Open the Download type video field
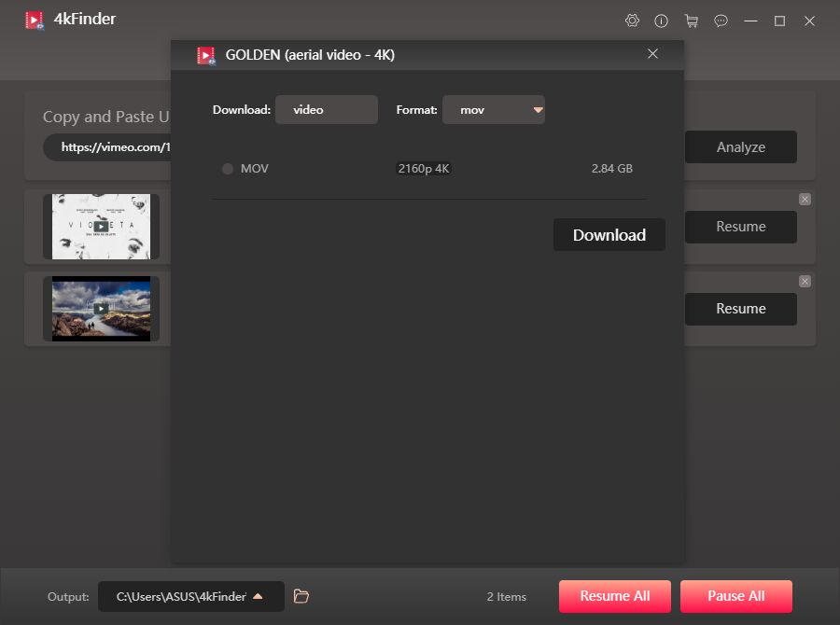840x625 pixels. pos(326,110)
